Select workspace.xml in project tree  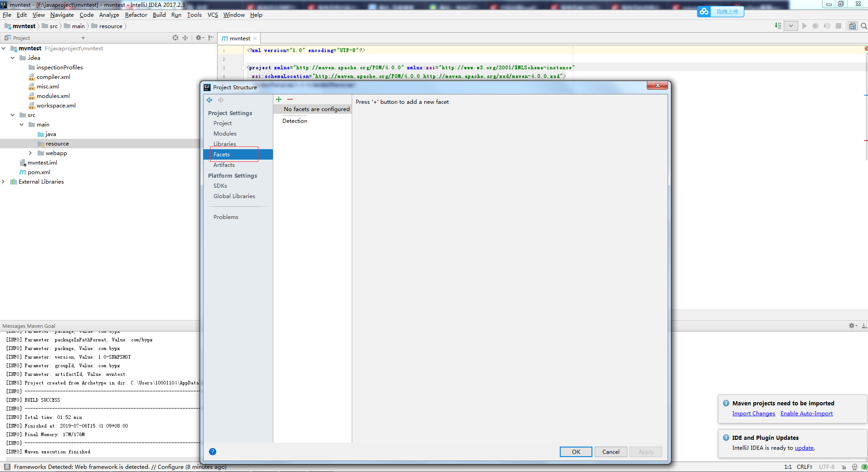56,106
